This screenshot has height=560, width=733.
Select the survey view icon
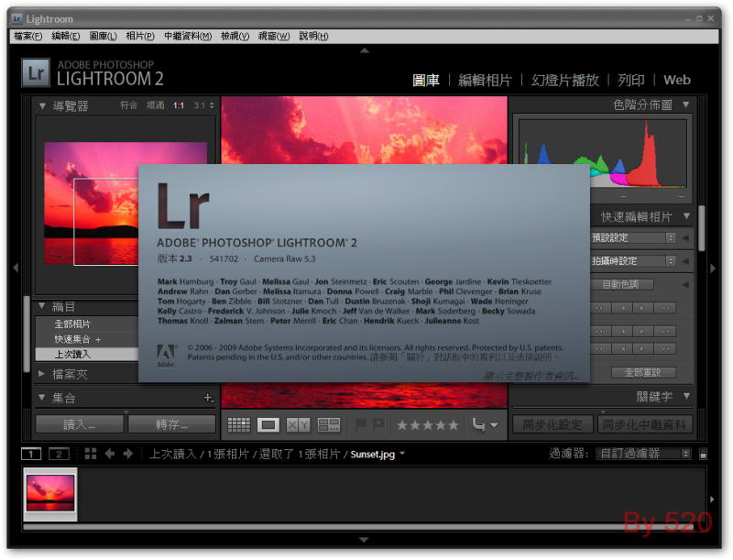(x=328, y=424)
